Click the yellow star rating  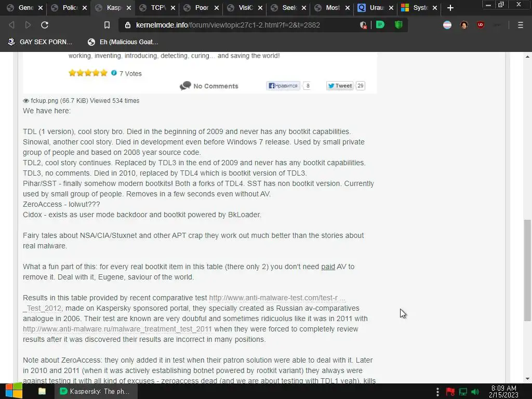point(88,73)
